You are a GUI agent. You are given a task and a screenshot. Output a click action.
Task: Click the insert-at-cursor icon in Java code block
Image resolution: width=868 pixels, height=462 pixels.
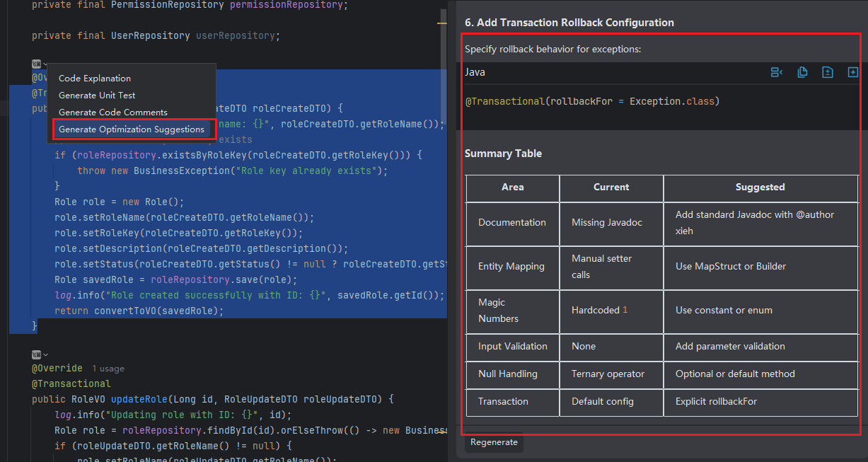(776, 72)
